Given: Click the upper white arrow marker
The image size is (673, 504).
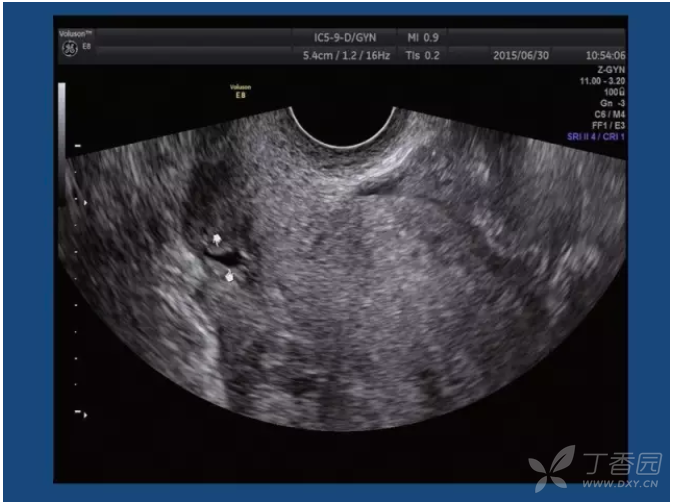Looking at the screenshot, I should coord(218,239).
